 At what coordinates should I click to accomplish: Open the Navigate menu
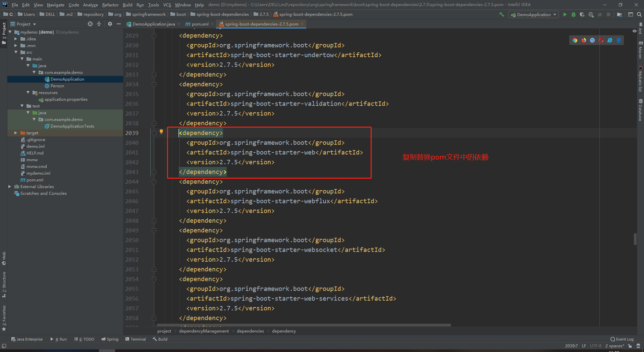coord(56,5)
